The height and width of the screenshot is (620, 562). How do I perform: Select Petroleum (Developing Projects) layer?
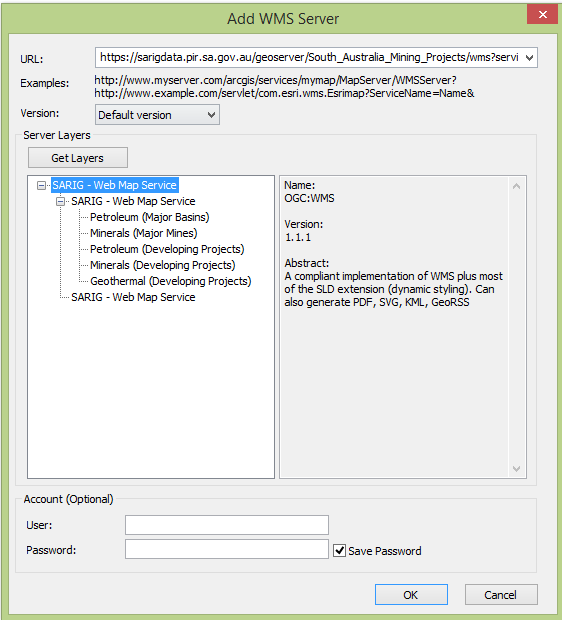pyautogui.click(x=167, y=249)
